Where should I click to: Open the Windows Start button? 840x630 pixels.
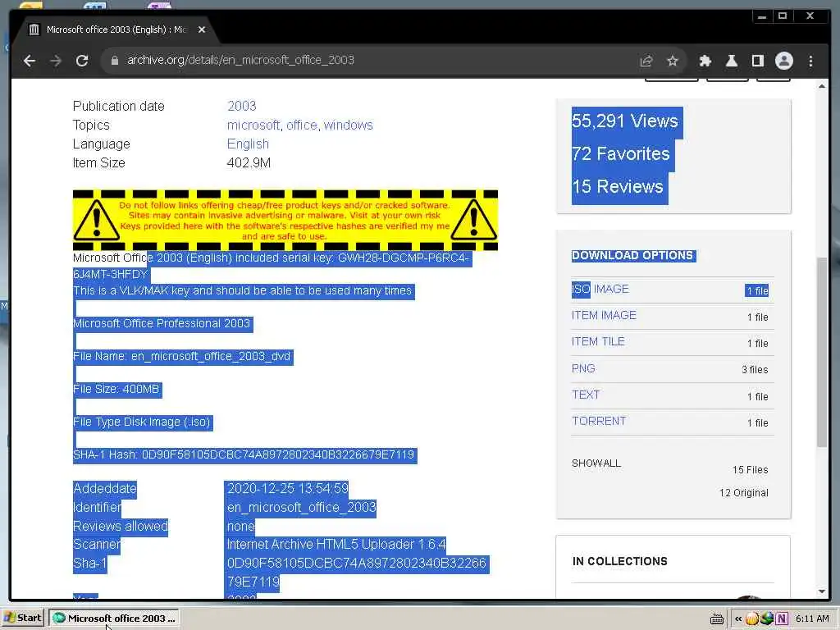pos(22,619)
